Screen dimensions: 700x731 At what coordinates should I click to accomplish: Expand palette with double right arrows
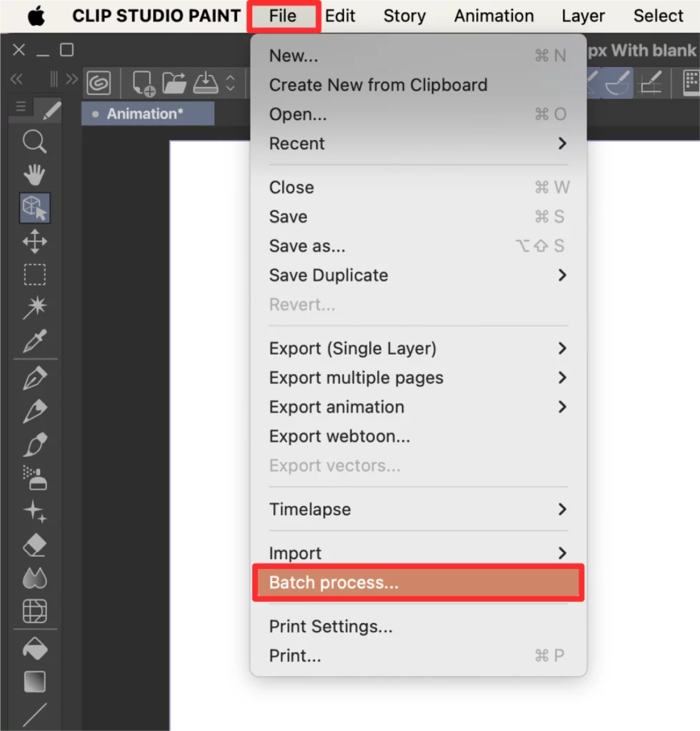coord(72,79)
